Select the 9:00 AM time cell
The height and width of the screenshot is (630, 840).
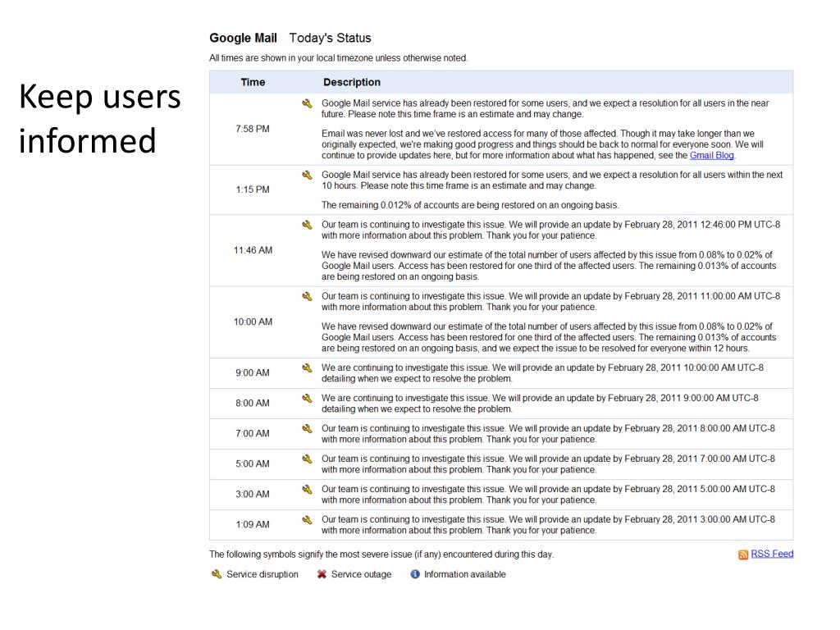tap(253, 373)
